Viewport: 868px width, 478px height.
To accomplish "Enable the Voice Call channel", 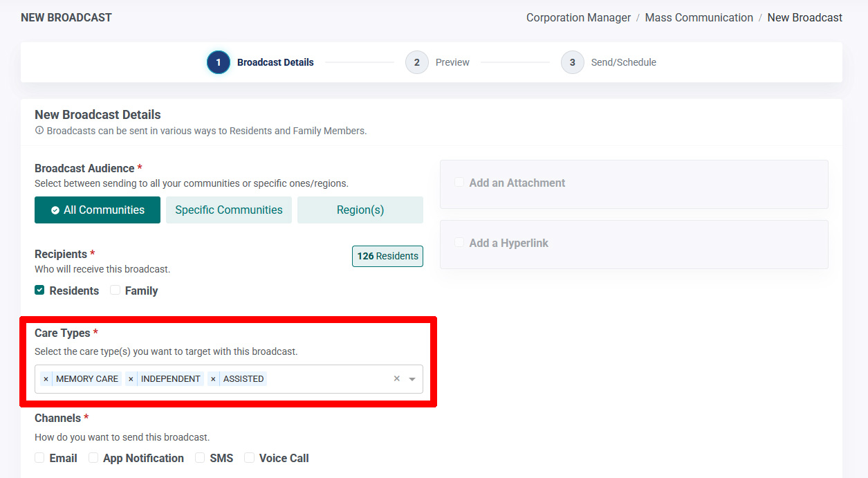I will [250, 458].
